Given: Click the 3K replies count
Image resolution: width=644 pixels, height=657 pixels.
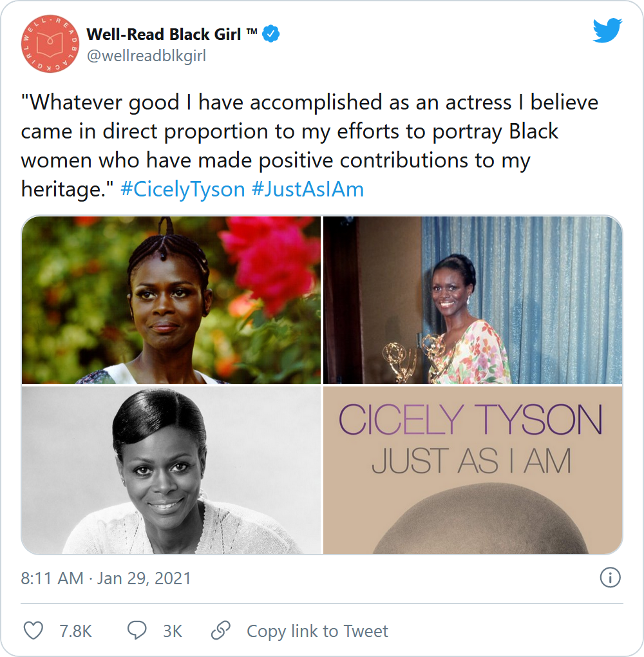Looking at the screenshot, I should pos(172,631).
